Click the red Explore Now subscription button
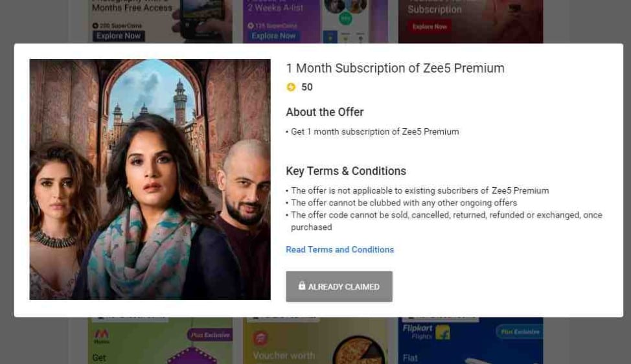The height and width of the screenshot is (364, 631). tap(430, 27)
